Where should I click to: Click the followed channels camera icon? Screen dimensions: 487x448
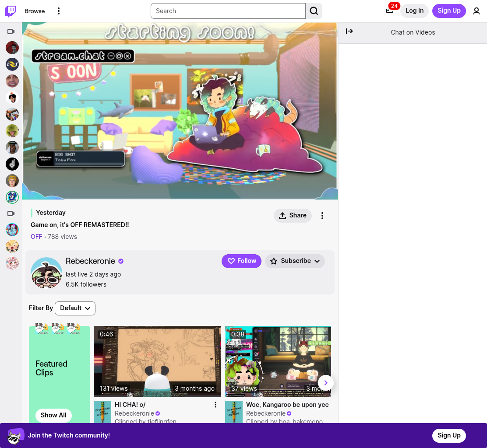[x=11, y=31]
